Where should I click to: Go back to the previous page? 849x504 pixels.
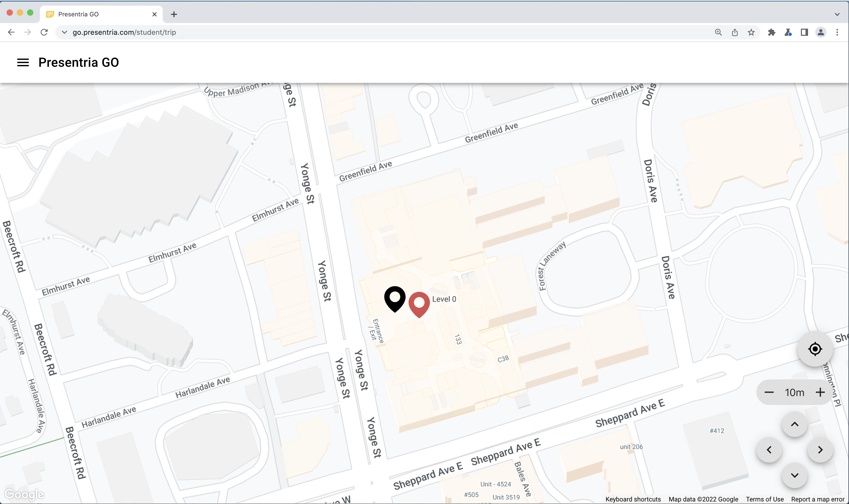[x=11, y=32]
